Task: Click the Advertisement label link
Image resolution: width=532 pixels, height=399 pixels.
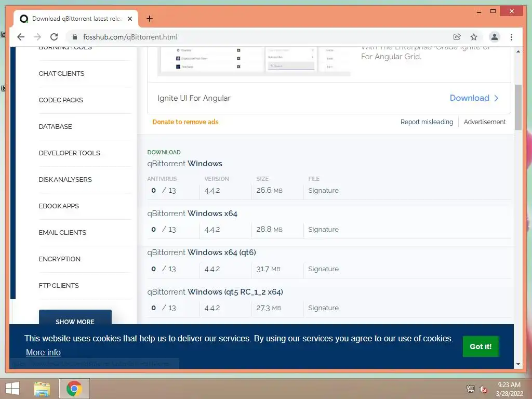Action: coord(485,122)
